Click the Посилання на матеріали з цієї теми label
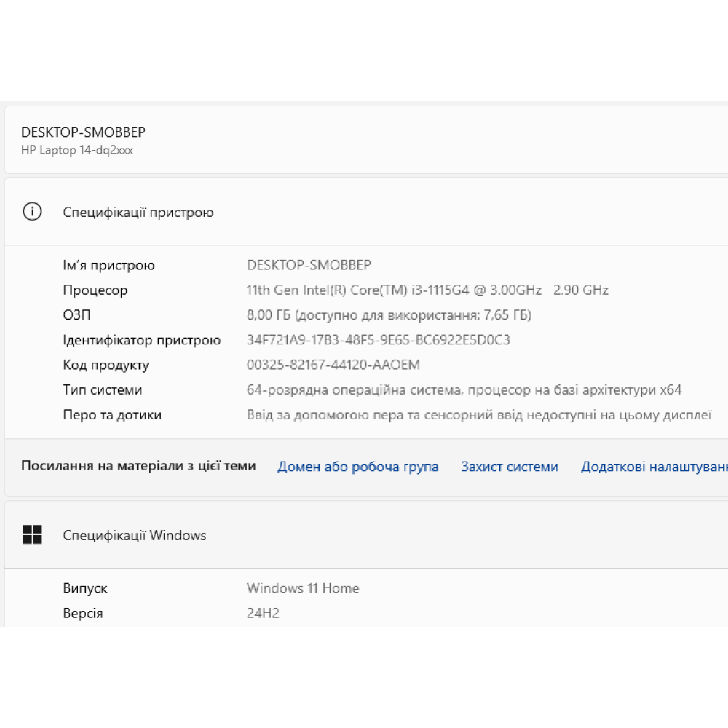728x728 pixels. click(138, 466)
